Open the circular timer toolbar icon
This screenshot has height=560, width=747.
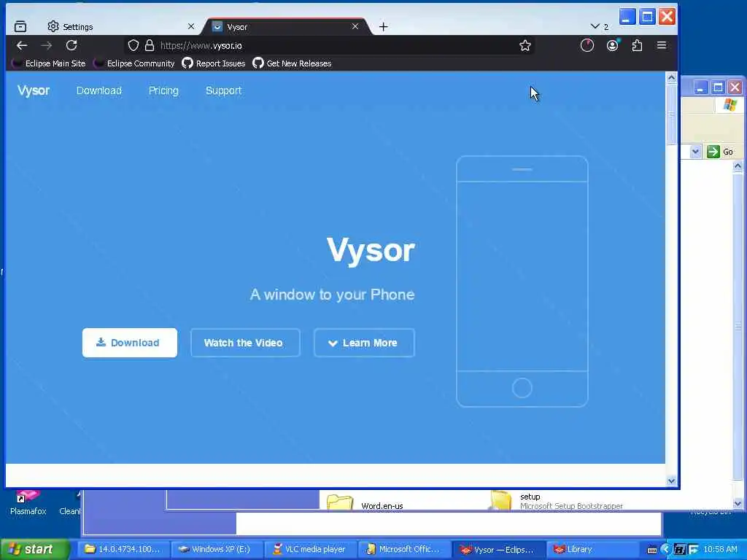(x=587, y=46)
